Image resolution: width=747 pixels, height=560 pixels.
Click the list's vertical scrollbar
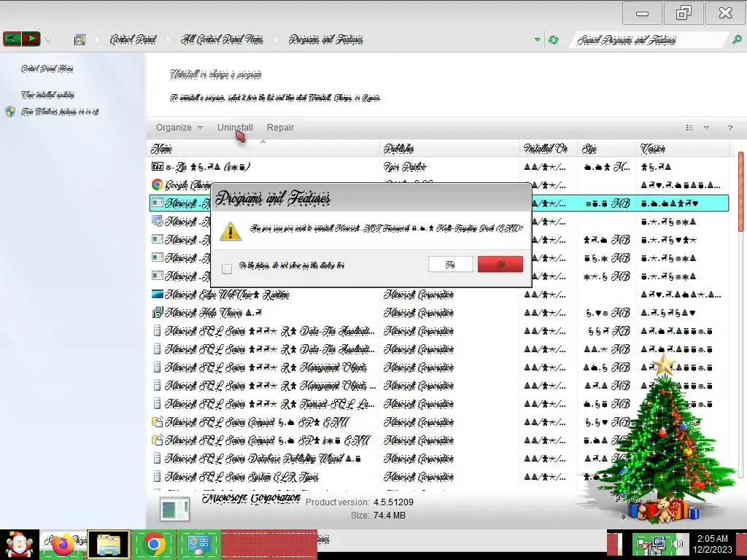[741, 190]
